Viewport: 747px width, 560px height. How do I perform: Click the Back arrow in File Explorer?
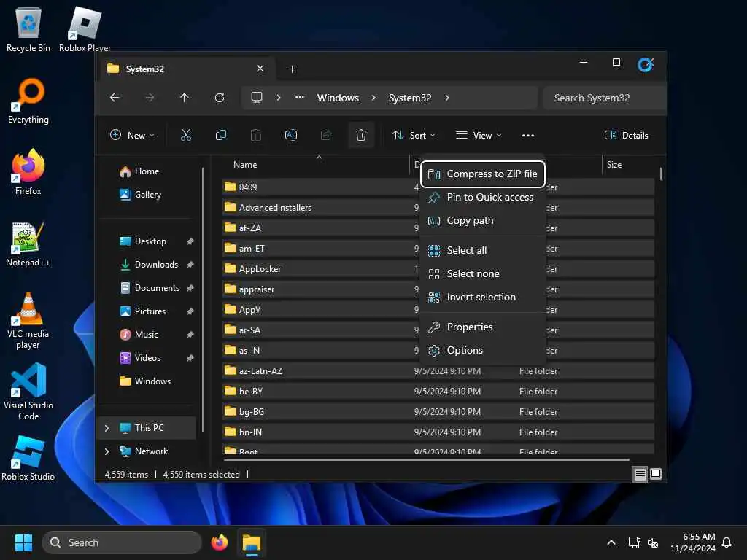(115, 98)
